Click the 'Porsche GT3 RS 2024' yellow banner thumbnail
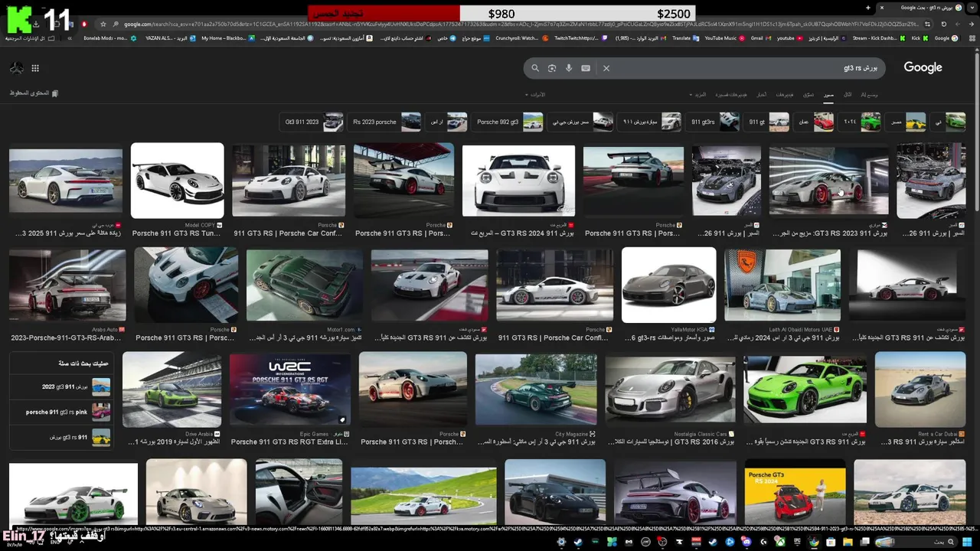This screenshot has width=980, height=551. point(795,494)
